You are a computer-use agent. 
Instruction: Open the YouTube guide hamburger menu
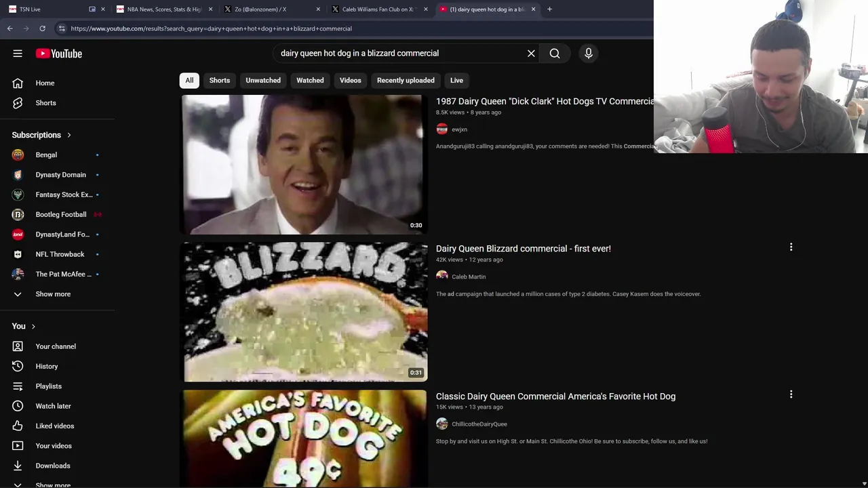point(18,54)
